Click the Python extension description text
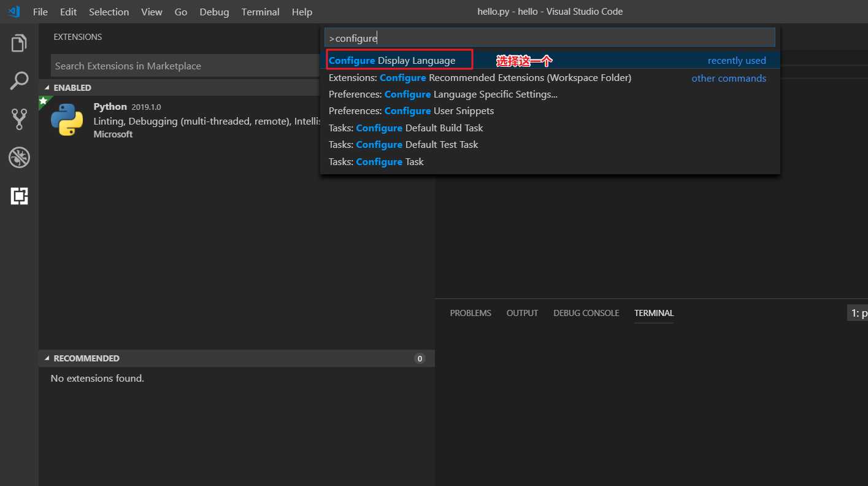This screenshot has height=486, width=868. point(206,121)
